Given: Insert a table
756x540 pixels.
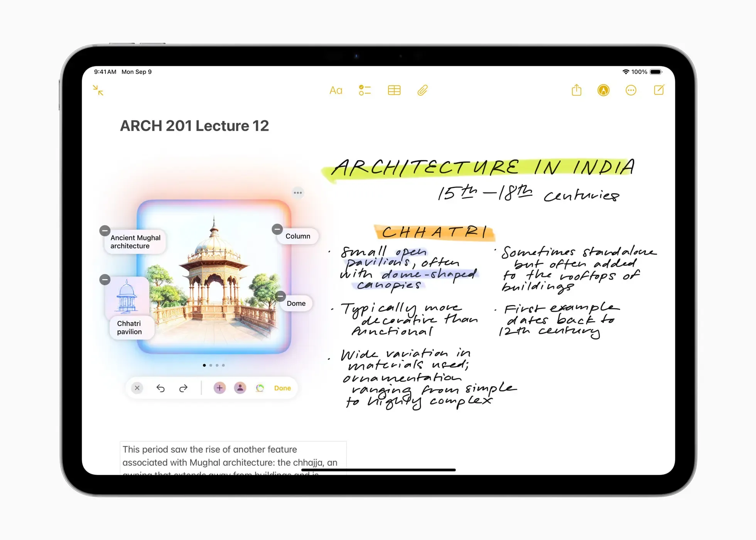Looking at the screenshot, I should point(393,90).
